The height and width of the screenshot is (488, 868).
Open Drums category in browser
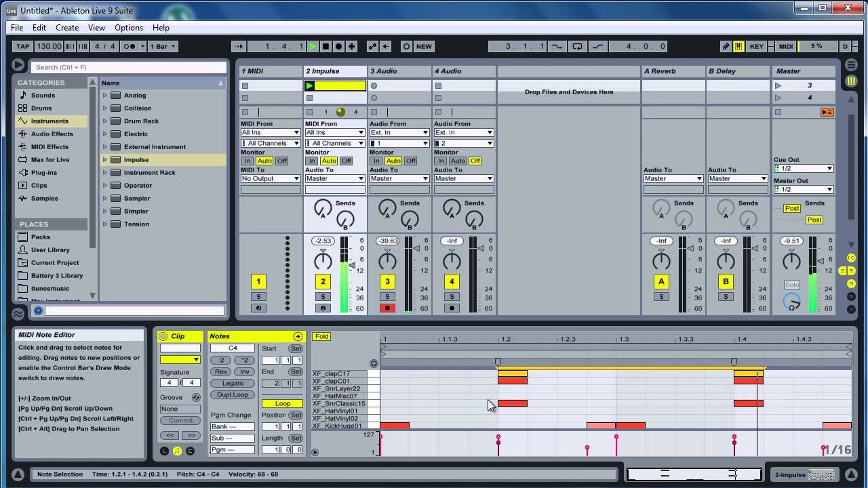41,108
